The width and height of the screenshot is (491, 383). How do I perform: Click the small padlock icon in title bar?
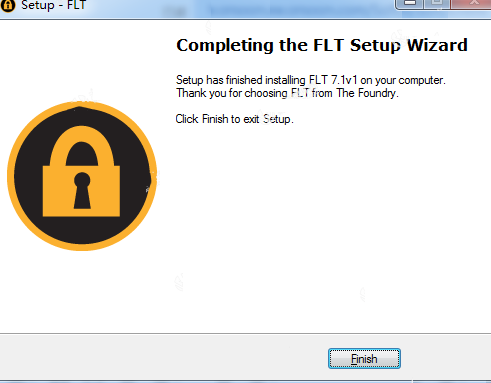(x=7, y=5)
